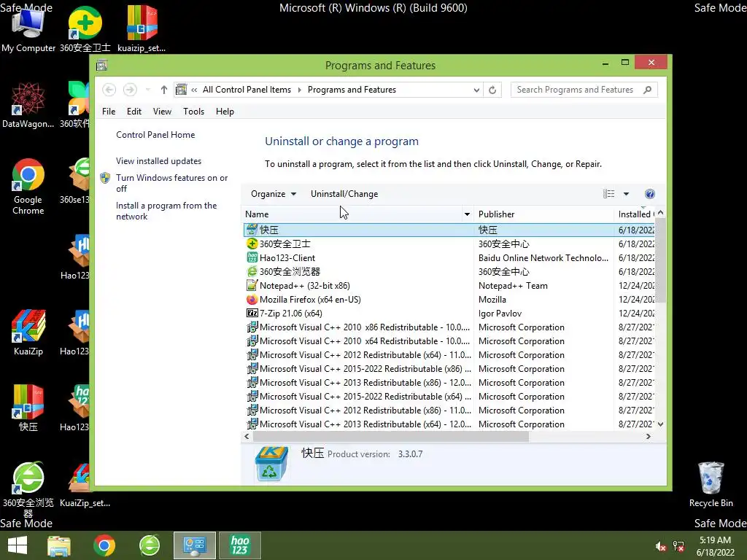Open the Help menu

pyautogui.click(x=225, y=112)
